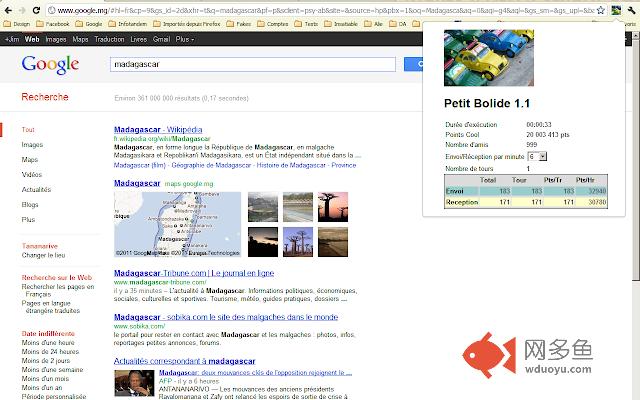Image resolution: width=640 pixels, height=400 pixels.
Task: Open the pink sunset baobab thumbnail
Action: click(333, 207)
